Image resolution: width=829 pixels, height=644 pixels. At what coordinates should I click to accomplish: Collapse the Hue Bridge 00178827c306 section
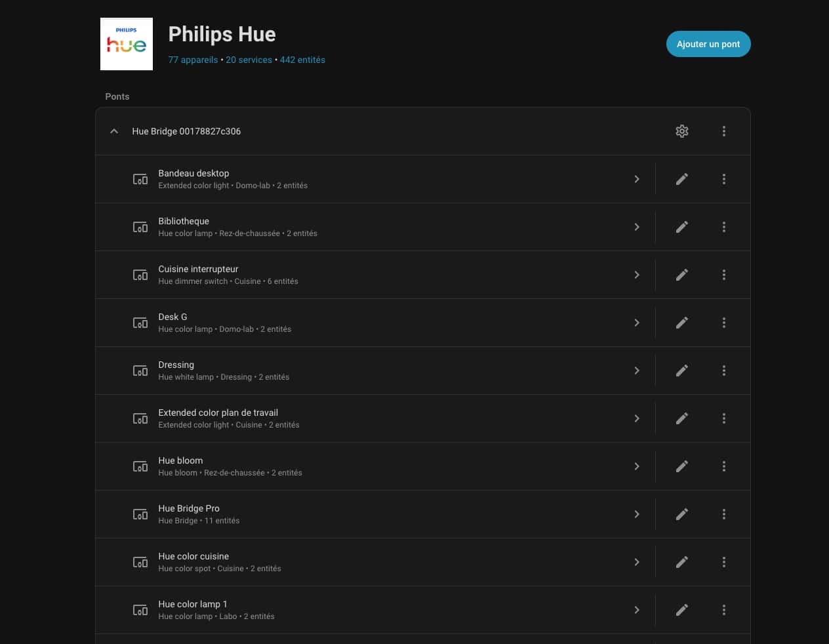pos(114,131)
